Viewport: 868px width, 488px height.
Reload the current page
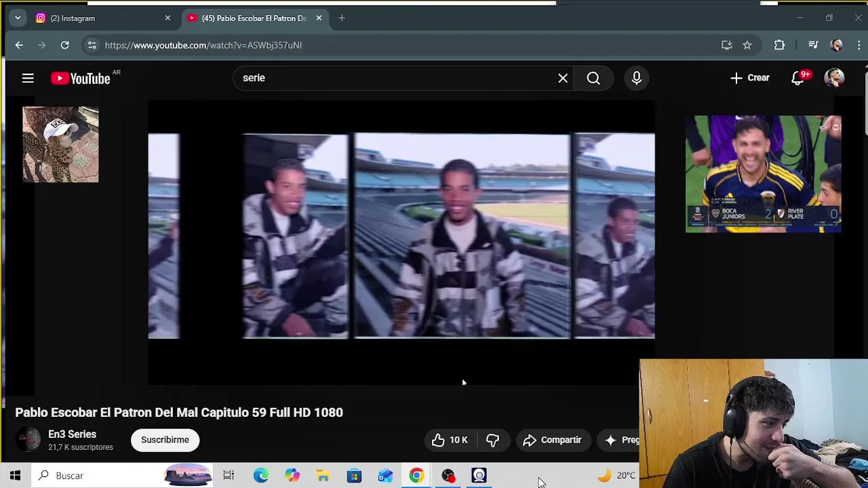coord(64,45)
